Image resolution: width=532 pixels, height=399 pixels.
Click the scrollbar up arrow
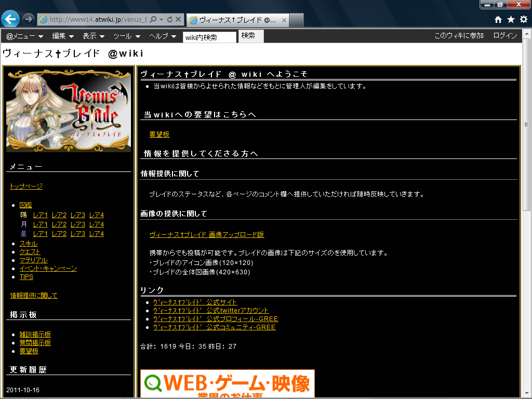tap(526, 34)
